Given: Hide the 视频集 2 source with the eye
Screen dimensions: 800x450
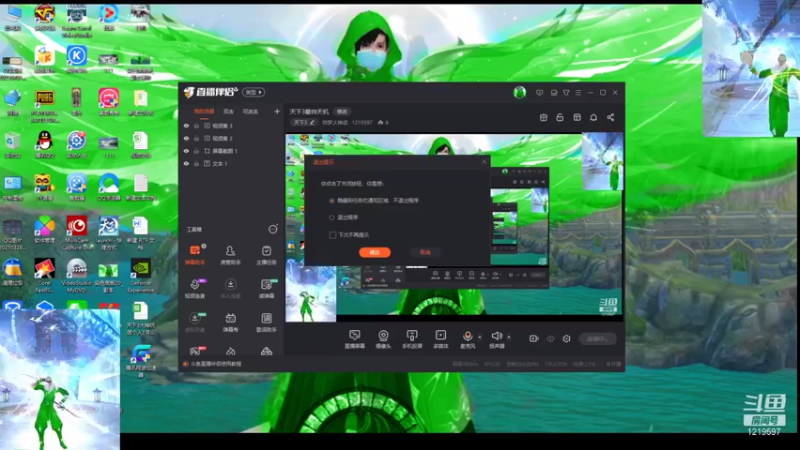Looking at the screenshot, I should coord(186,138).
